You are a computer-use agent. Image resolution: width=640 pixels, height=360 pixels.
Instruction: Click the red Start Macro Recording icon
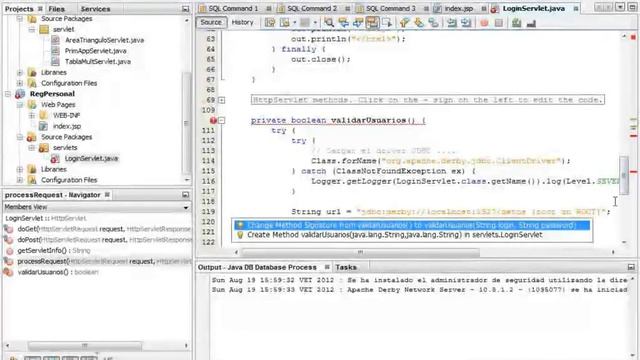tap(484, 23)
